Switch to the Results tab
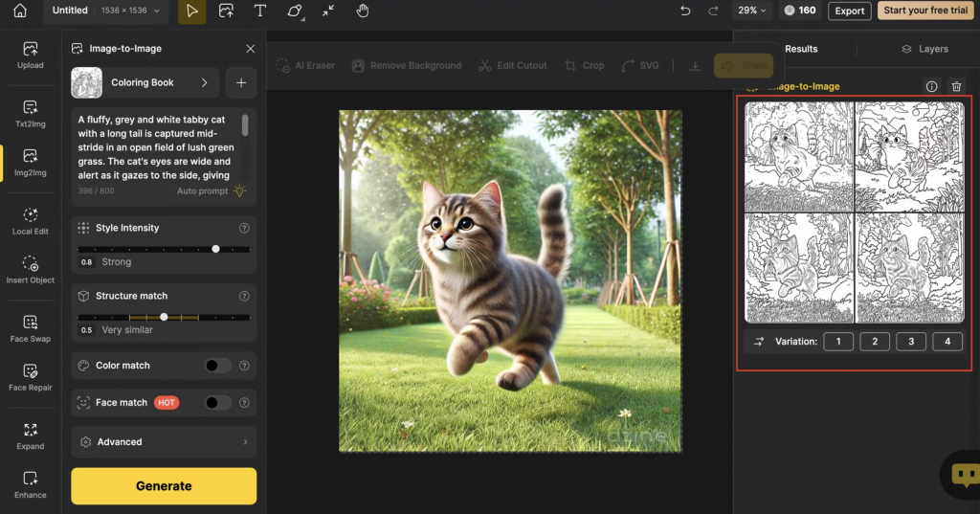The width and height of the screenshot is (980, 514). pyautogui.click(x=801, y=49)
